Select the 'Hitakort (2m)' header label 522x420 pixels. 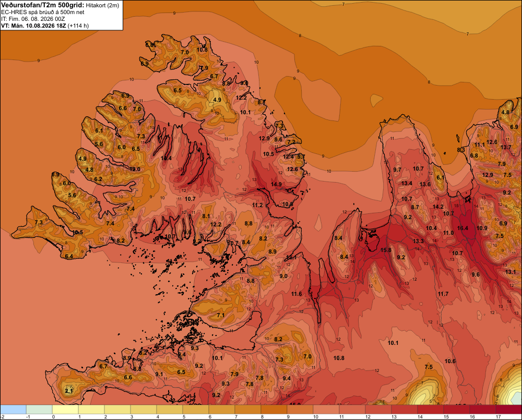point(102,5)
